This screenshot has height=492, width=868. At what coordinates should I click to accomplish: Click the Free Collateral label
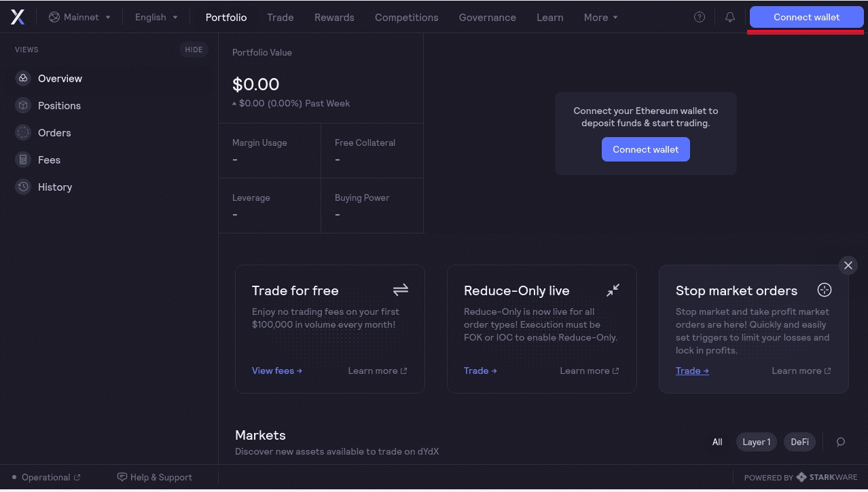point(365,143)
